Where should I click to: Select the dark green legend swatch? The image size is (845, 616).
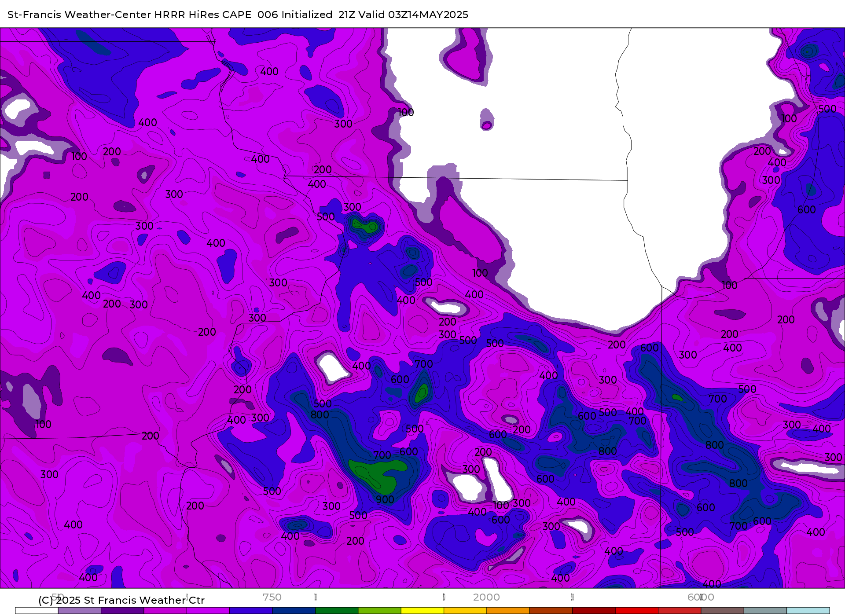(337, 611)
